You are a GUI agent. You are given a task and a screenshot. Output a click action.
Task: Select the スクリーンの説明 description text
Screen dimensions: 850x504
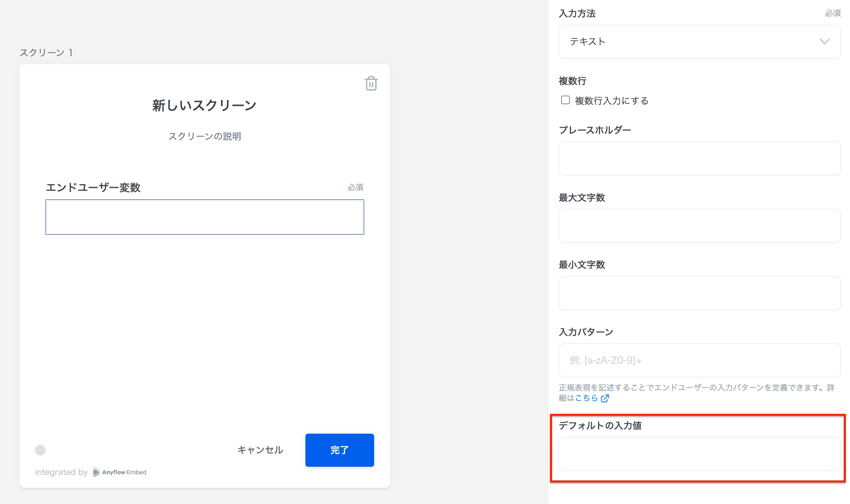[x=204, y=136]
